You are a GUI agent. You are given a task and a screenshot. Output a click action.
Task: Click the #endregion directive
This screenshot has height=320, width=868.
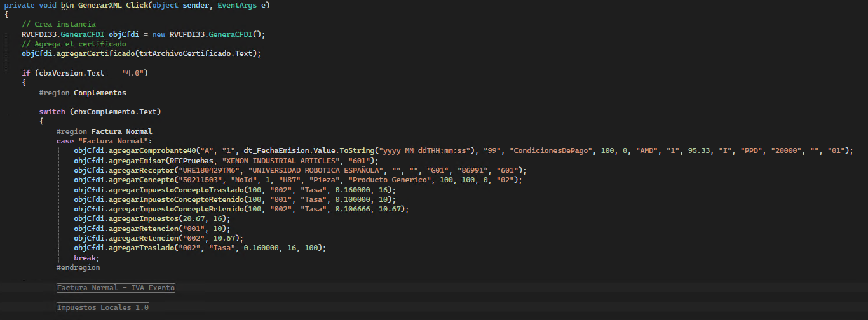point(78,268)
